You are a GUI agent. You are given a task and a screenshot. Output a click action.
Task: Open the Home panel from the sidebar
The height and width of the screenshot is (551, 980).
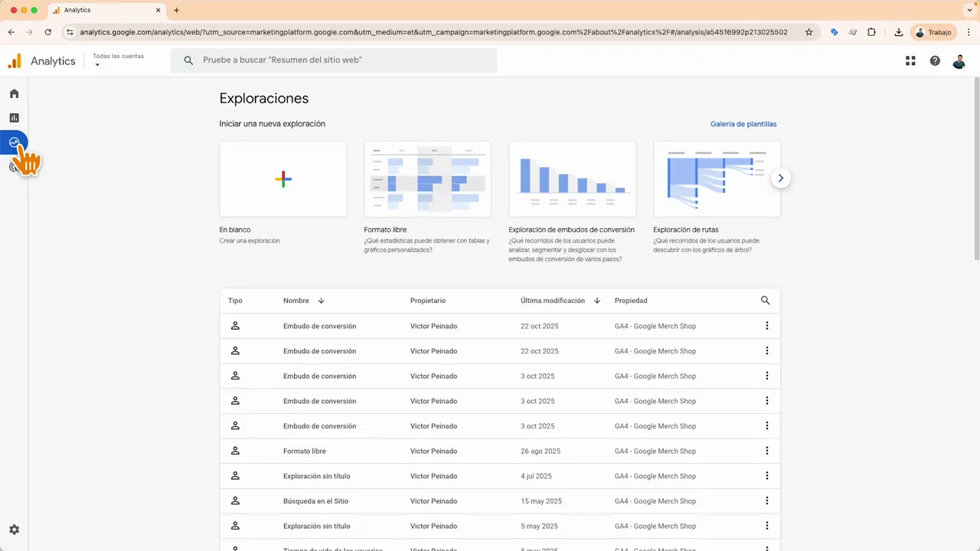14,93
